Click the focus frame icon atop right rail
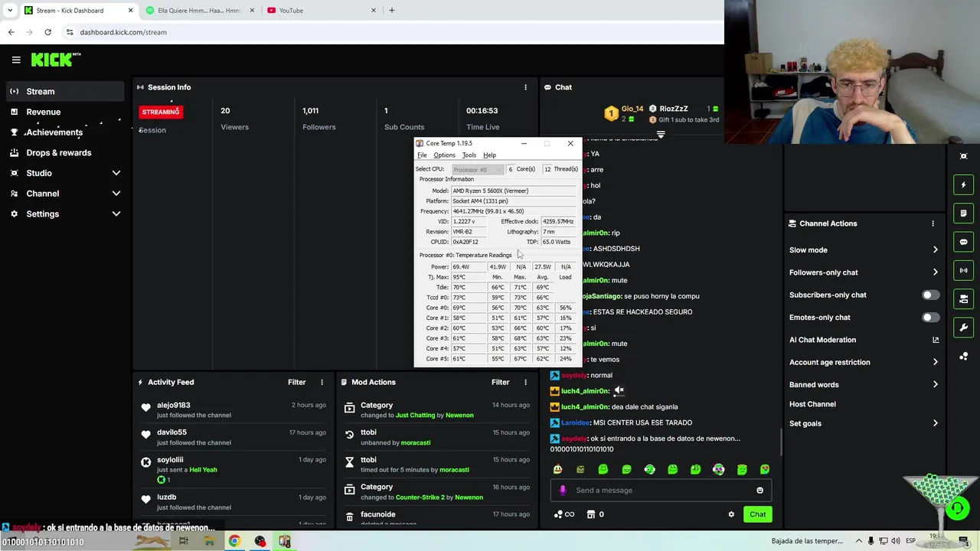 [x=963, y=156]
